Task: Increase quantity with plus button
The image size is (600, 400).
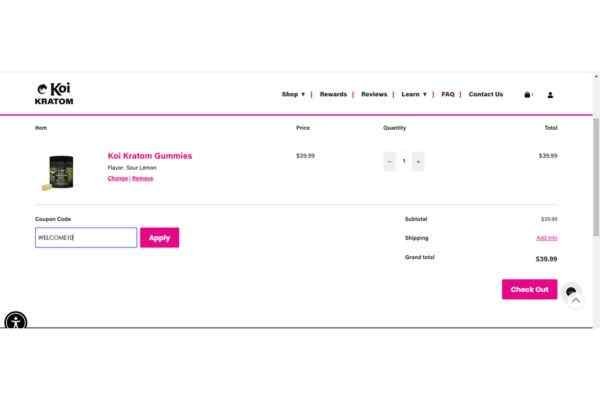Action: 418,162
